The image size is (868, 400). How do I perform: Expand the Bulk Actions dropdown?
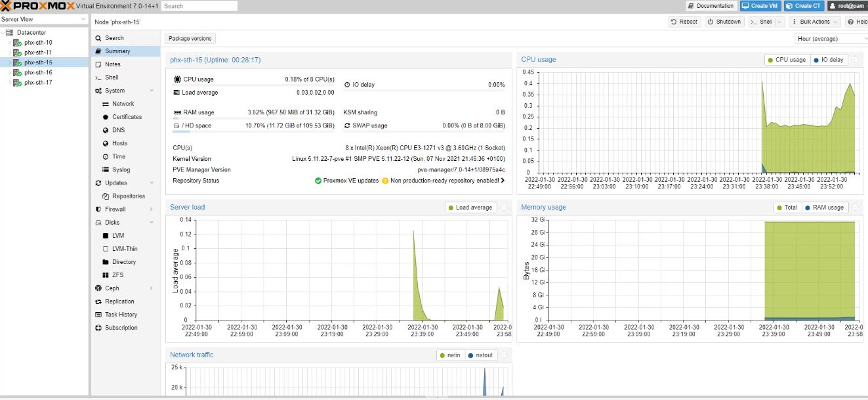814,22
